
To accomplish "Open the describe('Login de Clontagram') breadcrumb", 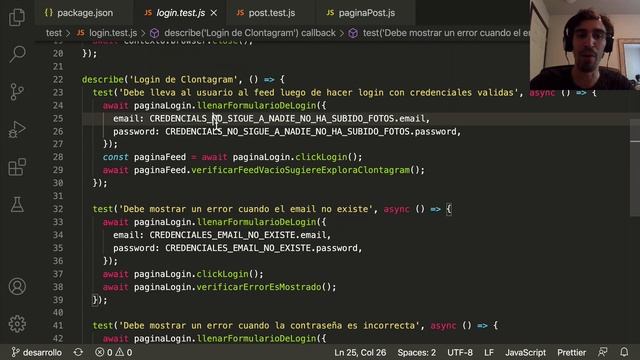I will click(243, 33).
